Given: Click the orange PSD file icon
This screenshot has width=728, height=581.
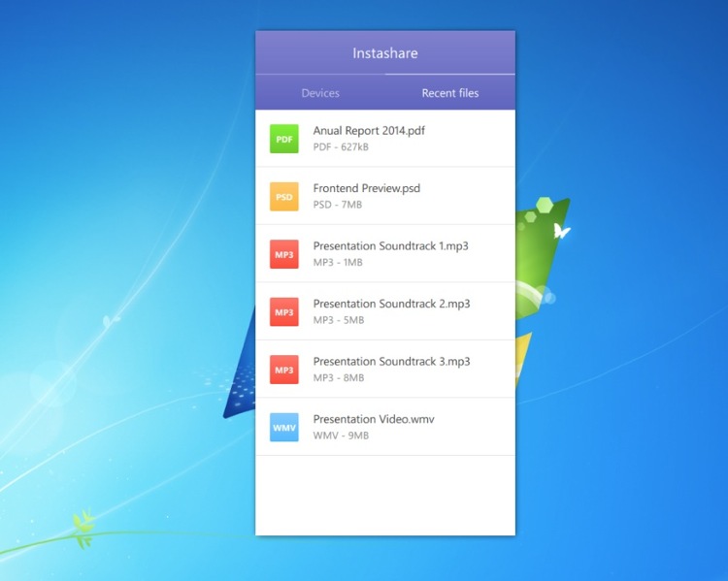Looking at the screenshot, I should click(284, 197).
